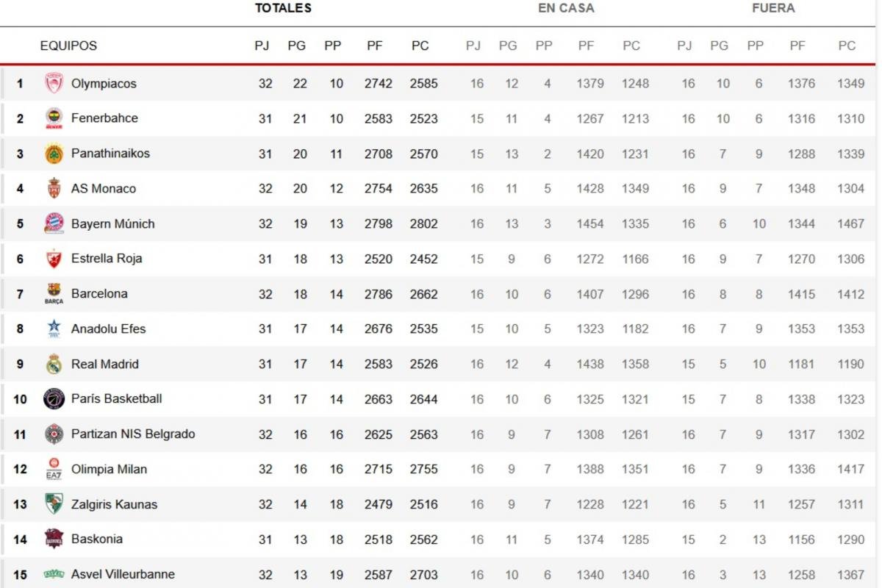Click the Bayern Múnich logo
882x588 pixels.
coord(54,223)
